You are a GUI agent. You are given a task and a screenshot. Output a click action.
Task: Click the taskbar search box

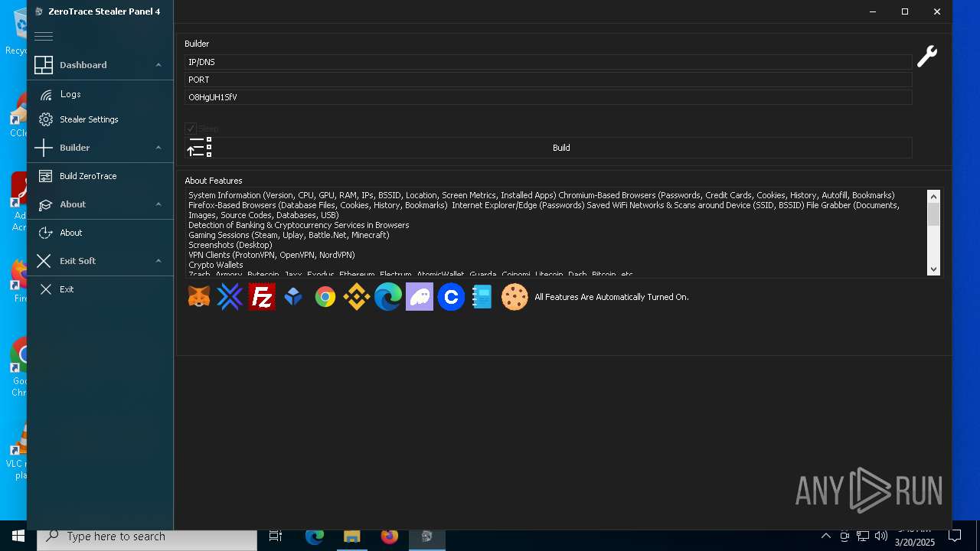147,536
